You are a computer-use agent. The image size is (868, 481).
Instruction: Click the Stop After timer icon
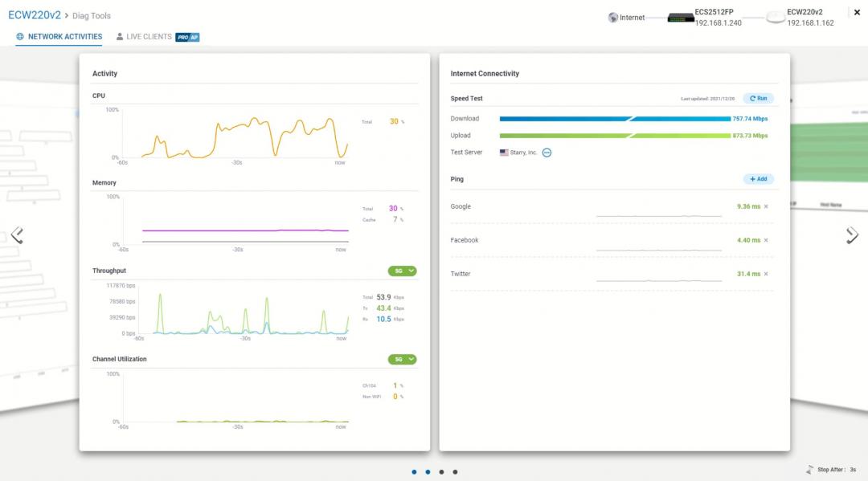point(810,470)
